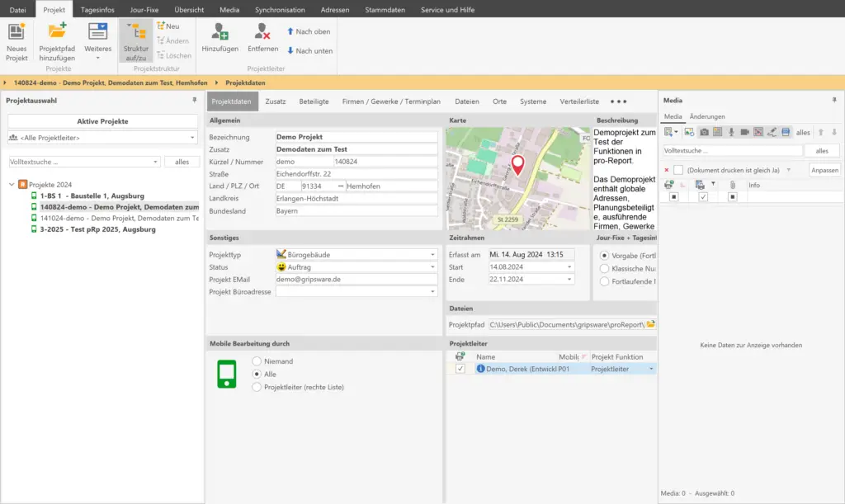Click the Neues Projekt ribbon icon
The height and width of the screenshot is (504, 845).
(x=17, y=32)
